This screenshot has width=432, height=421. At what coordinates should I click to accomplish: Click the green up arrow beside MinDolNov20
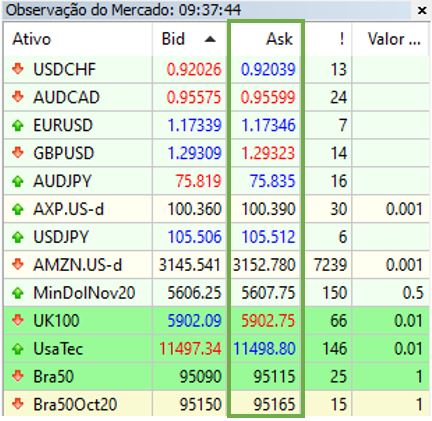tap(18, 293)
